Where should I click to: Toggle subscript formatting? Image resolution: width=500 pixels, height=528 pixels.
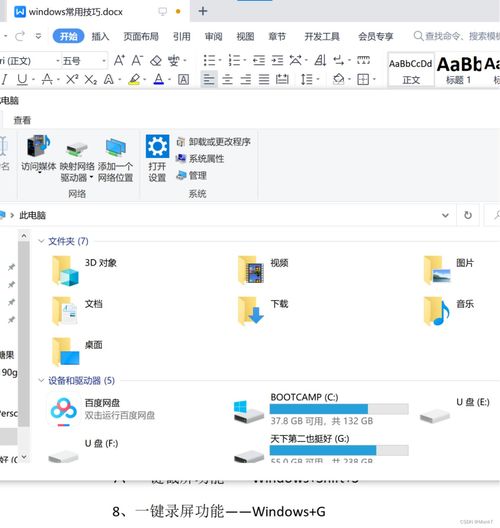90,79
